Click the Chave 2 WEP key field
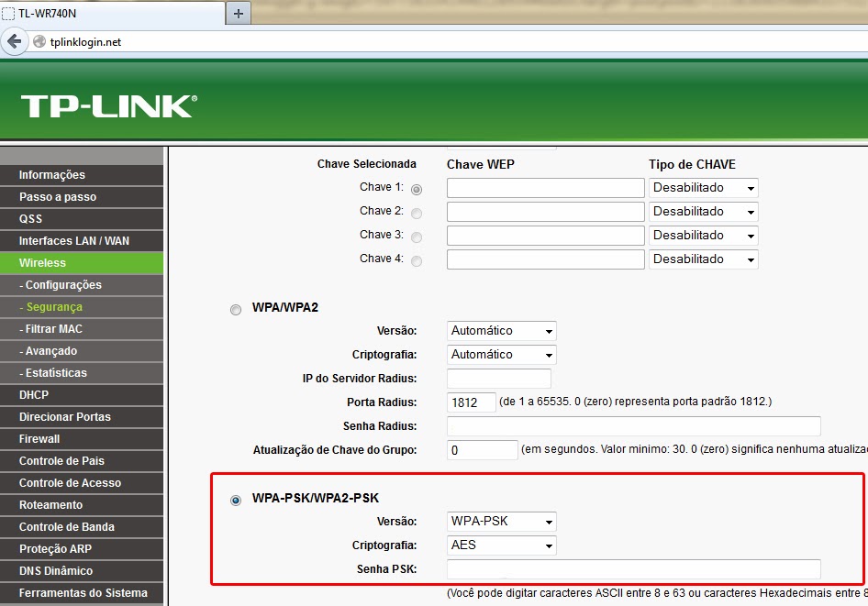This screenshot has height=606, width=868. pyautogui.click(x=546, y=212)
